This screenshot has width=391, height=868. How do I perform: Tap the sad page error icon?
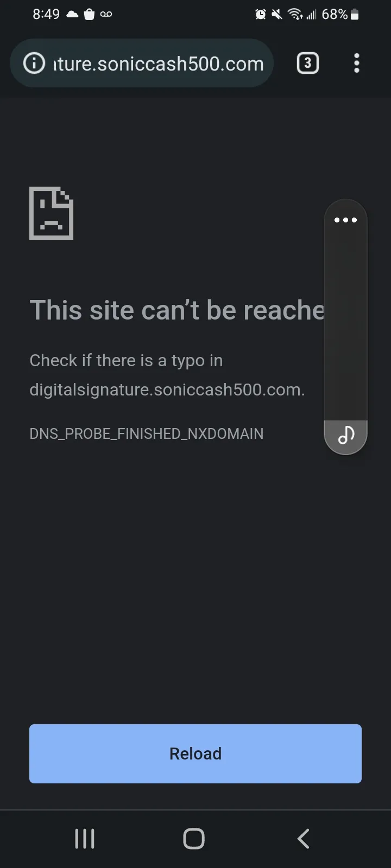click(x=51, y=213)
